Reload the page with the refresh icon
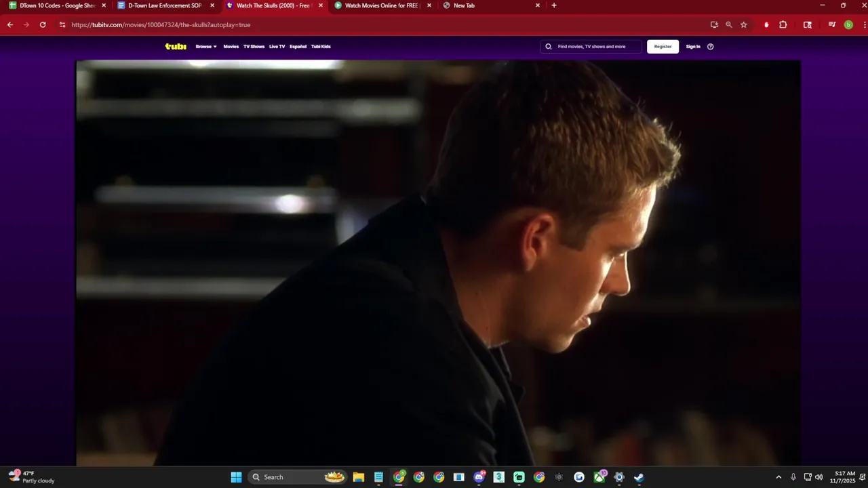The image size is (868, 488). click(43, 24)
